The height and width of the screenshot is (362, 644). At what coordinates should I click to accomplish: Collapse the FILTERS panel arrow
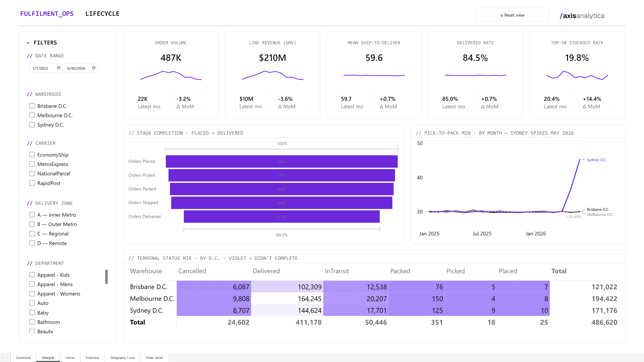coord(28,43)
